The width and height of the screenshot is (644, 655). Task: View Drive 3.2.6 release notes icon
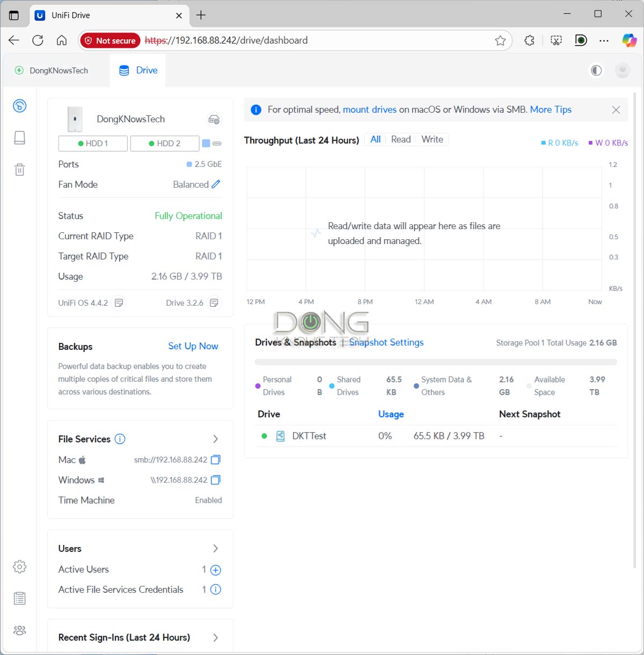(214, 303)
